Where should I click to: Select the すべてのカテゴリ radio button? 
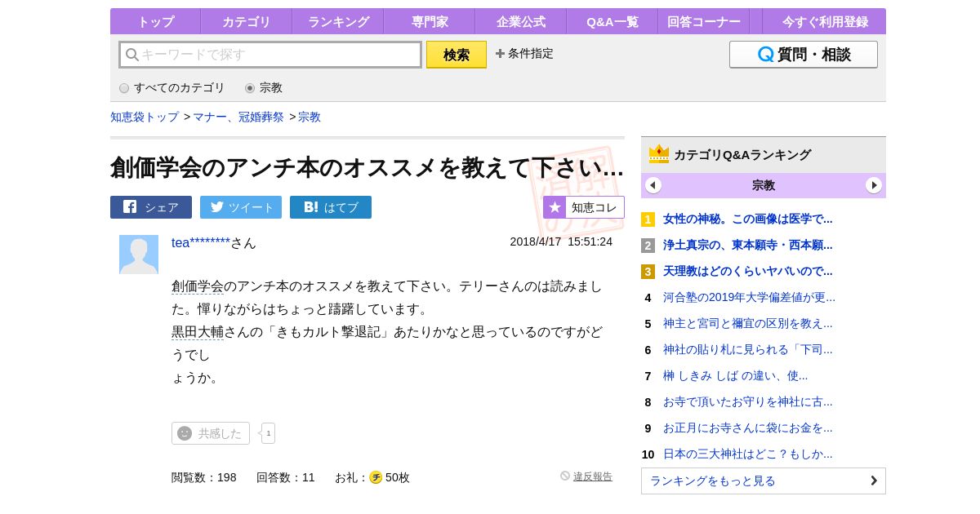(124, 88)
